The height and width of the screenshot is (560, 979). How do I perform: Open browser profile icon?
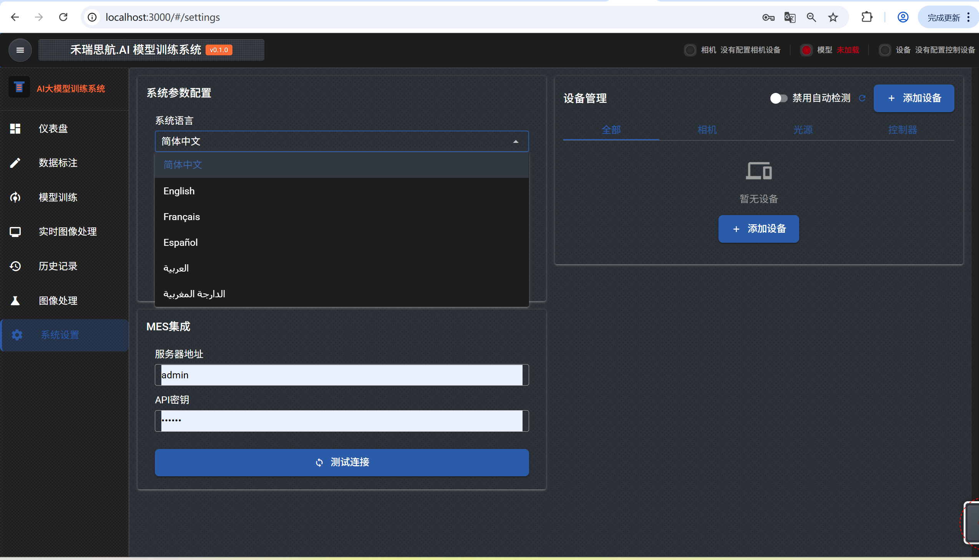(903, 17)
